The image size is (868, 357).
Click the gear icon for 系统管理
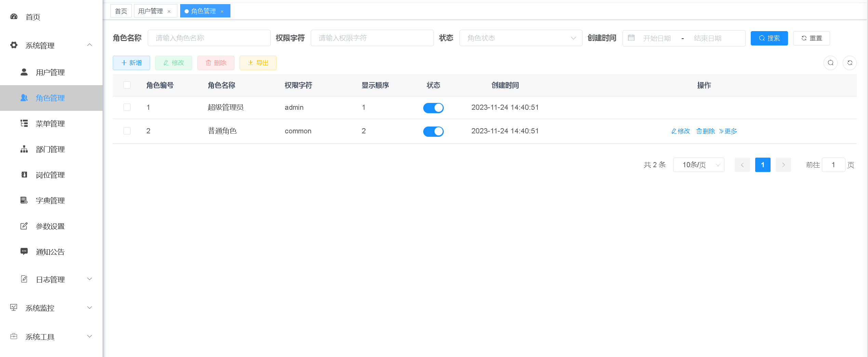(x=14, y=45)
